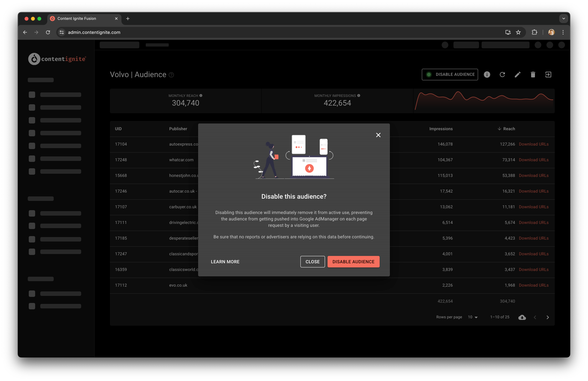
Task: Download URLs for whatcar.com row
Action: click(534, 160)
